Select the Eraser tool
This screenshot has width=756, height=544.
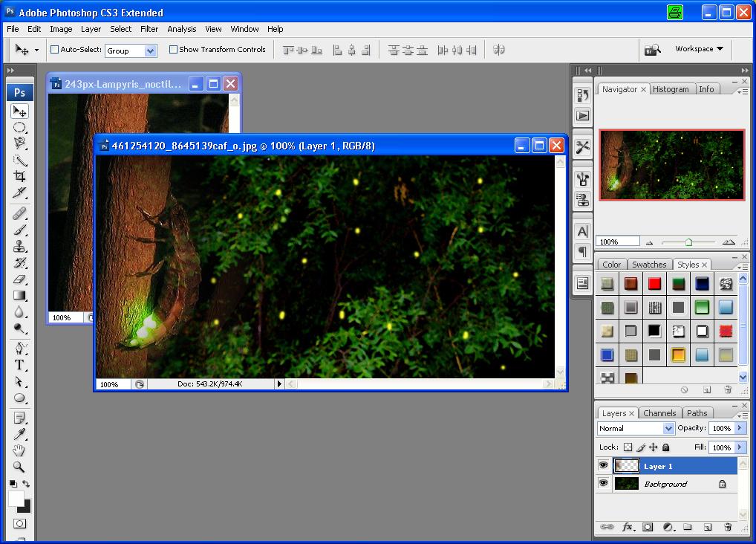point(20,279)
